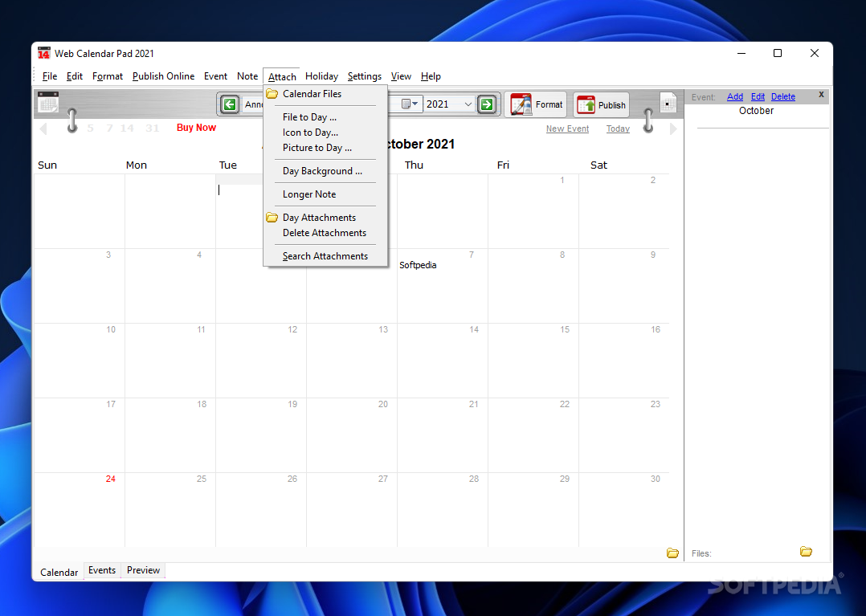This screenshot has height=616, width=866.
Task: Click the folder icon beside Day Attachments
Action: [272, 218]
